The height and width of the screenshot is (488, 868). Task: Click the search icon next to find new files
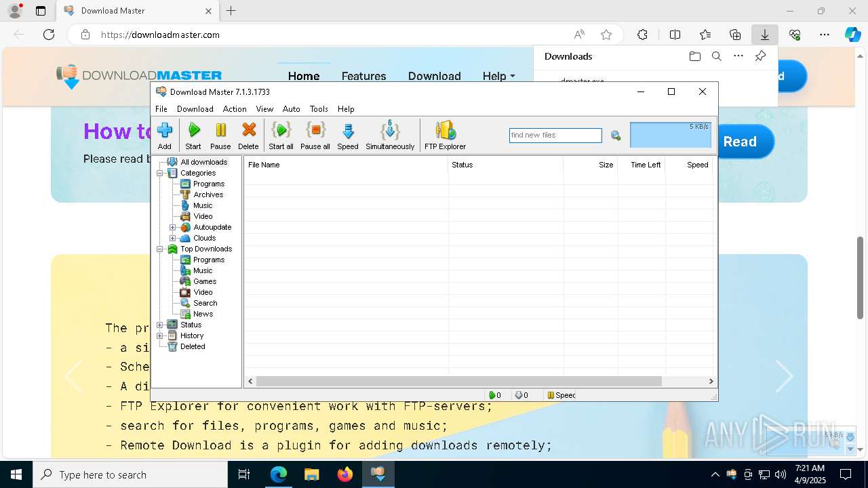(x=616, y=136)
